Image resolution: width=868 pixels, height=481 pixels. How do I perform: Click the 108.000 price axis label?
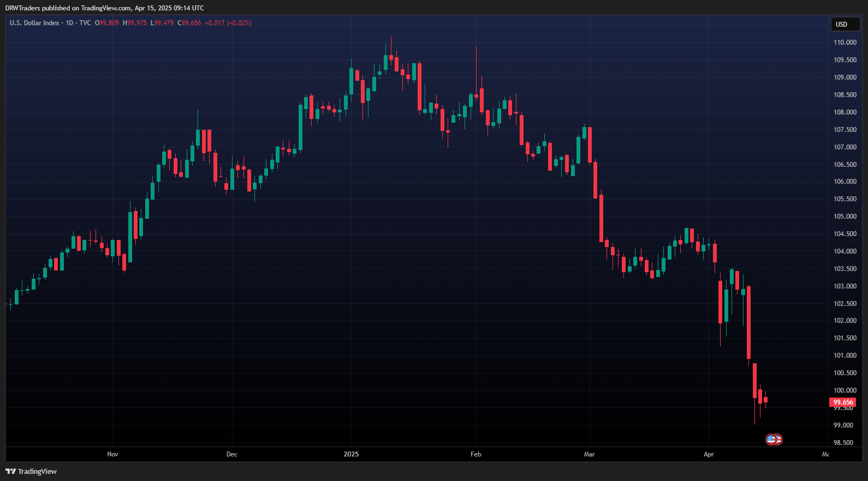click(x=845, y=112)
